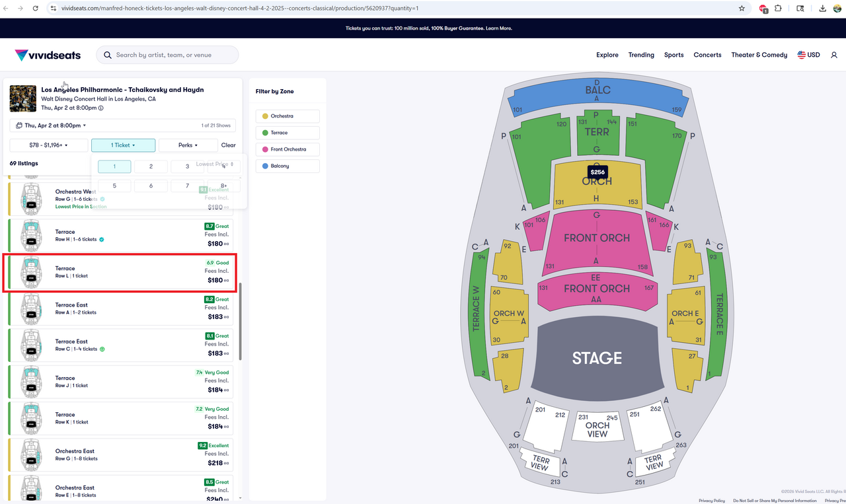Select 2 tickets in quantity picker
The height and width of the screenshot is (504, 846).
(151, 167)
